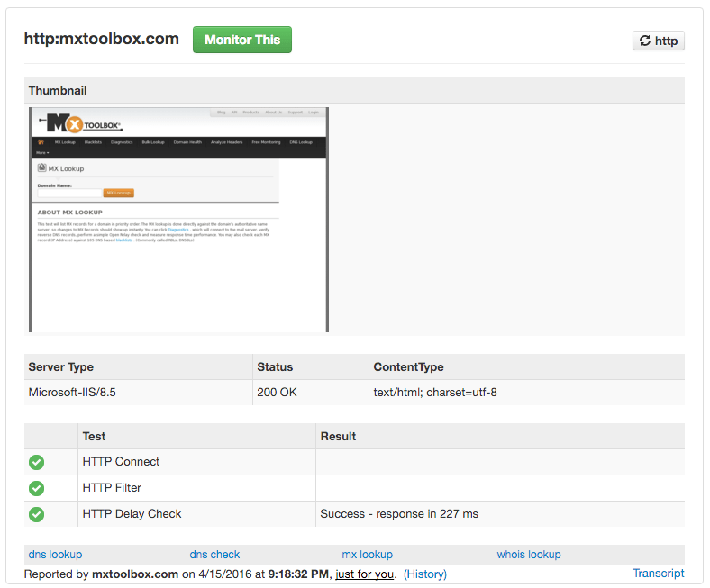
Task: Click the Domain Name input in the thumbnail
Action: tap(69, 193)
